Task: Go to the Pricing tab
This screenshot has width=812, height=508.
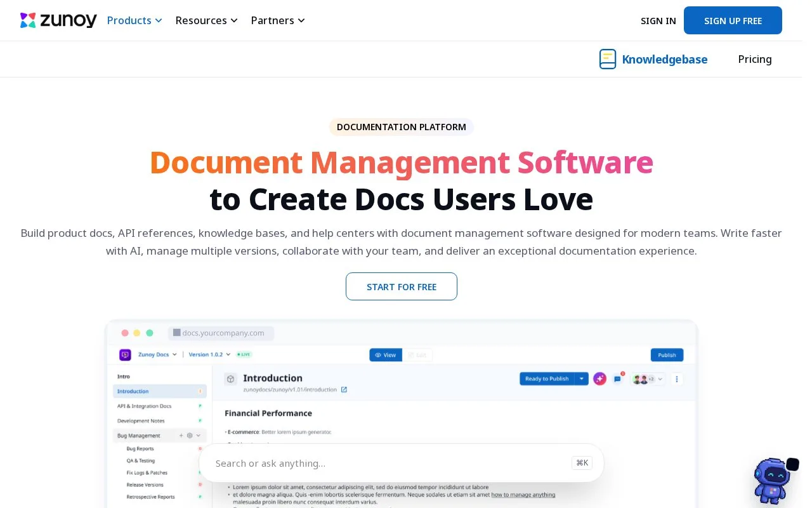Action: tap(755, 59)
